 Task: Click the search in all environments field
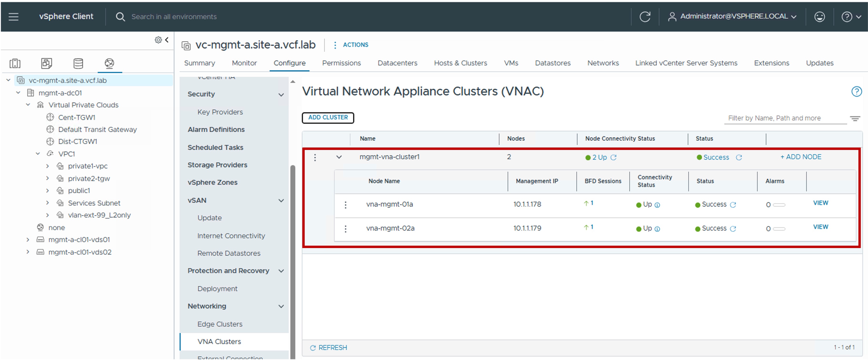point(174,16)
